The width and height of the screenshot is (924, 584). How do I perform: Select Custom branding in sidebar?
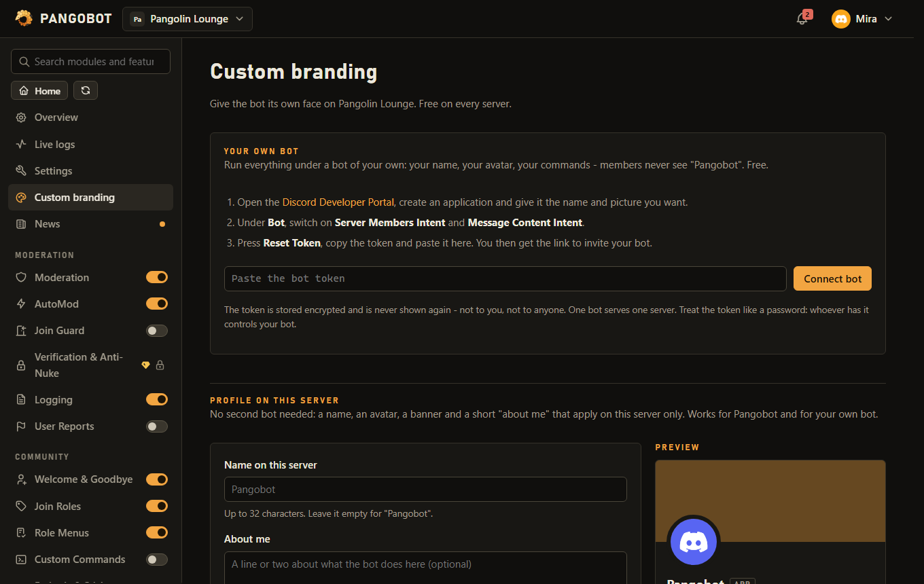tap(90, 198)
